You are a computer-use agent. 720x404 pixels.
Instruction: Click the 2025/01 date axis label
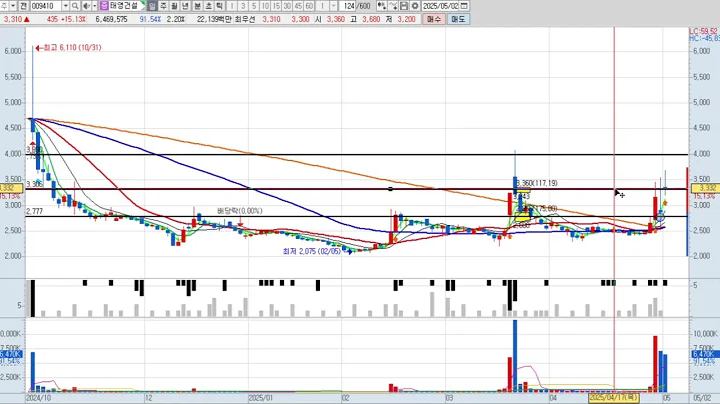pyautogui.click(x=261, y=398)
